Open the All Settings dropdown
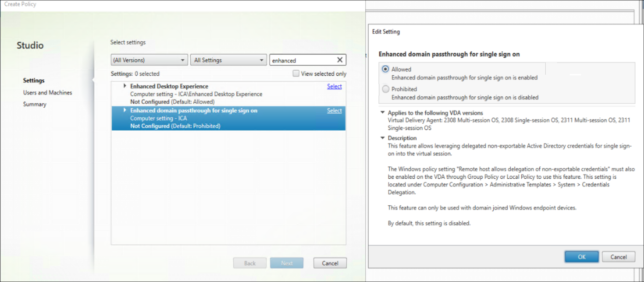This screenshot has height=282, width=644. [x=228, y=60]
